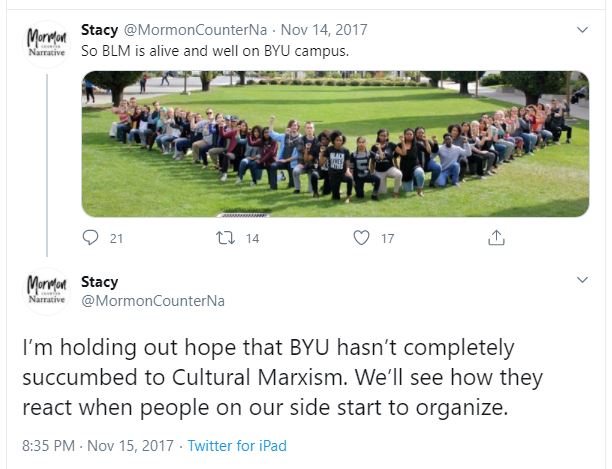Retweet the BYU campus tweet

coord(226,238)
